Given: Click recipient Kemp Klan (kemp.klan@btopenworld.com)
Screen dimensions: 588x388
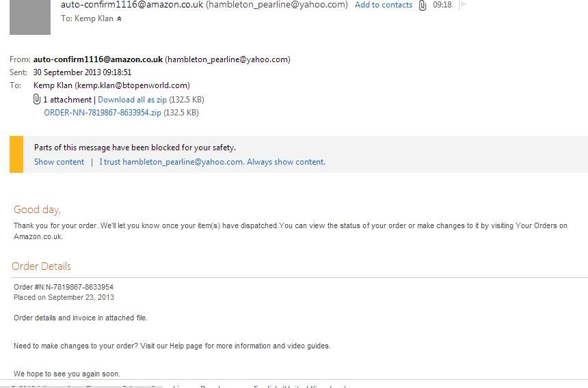Looking at the screenshot, I should [x=111, y=85].
